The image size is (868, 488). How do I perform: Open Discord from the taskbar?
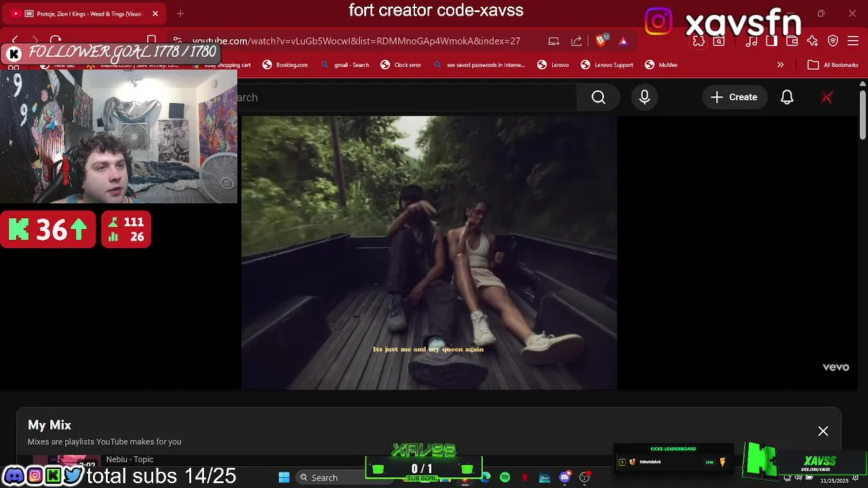click(565, 477)
